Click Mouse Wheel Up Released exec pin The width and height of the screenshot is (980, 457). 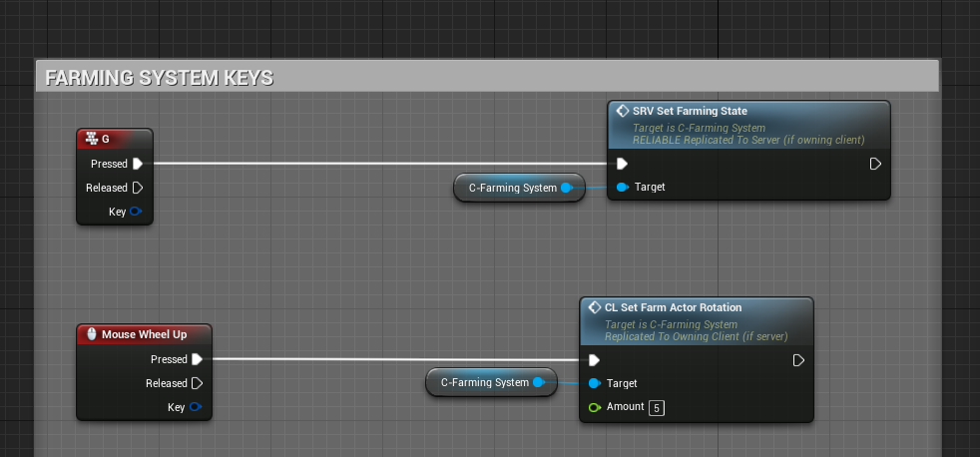(197, 383)
